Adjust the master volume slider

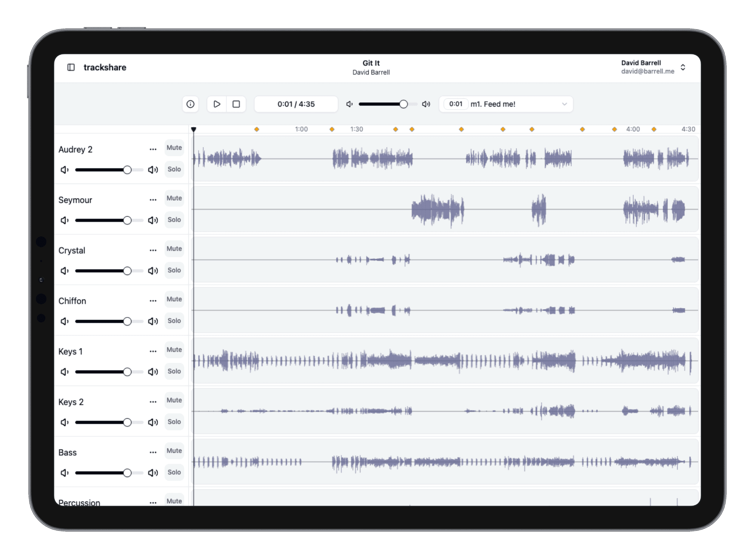coord(404,104)
